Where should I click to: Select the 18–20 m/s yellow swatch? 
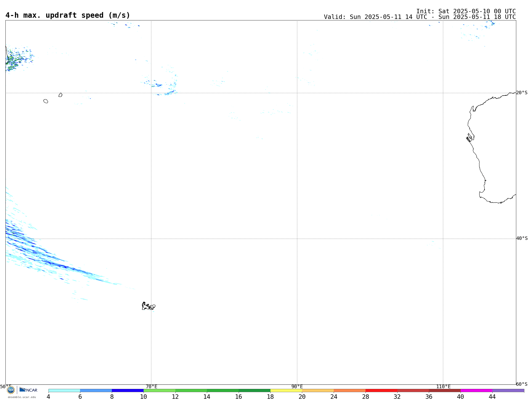pyautogui.click(x=286, y=390)
